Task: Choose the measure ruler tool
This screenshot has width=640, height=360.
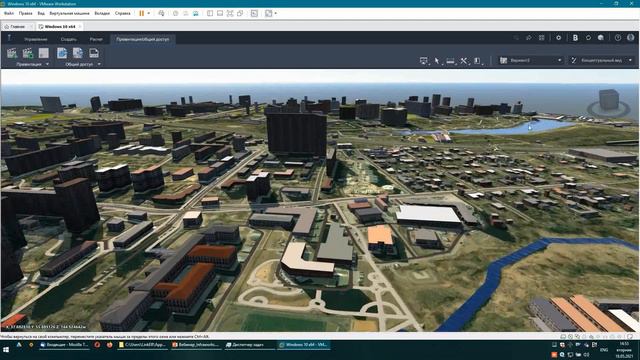Action: [451, 61]
